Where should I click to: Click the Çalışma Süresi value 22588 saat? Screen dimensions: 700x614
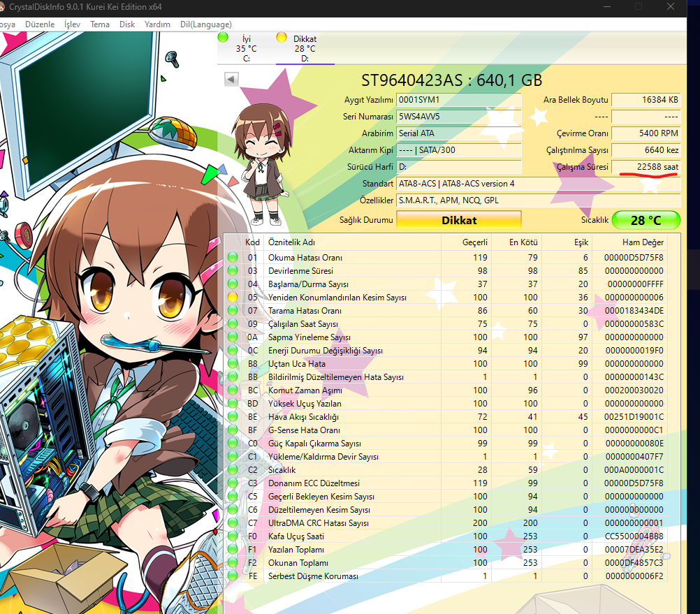click(x=646, y=167)
